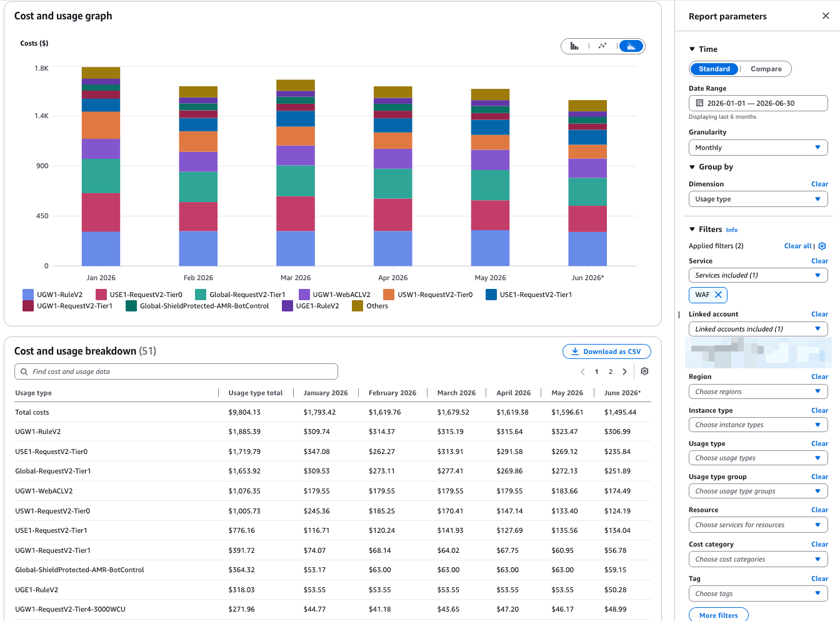Open filter settings gear icon

click(822, 246)
